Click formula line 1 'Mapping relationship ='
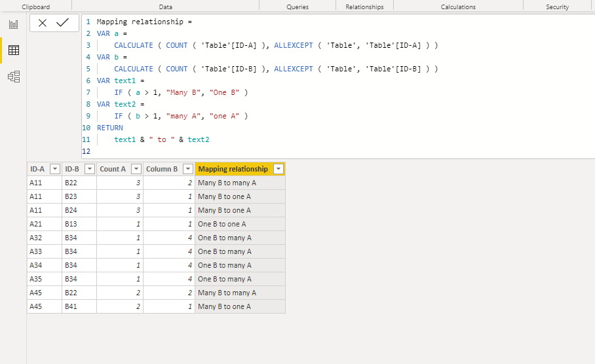Screen dimensions: 595x364 [x=144, y=22]
